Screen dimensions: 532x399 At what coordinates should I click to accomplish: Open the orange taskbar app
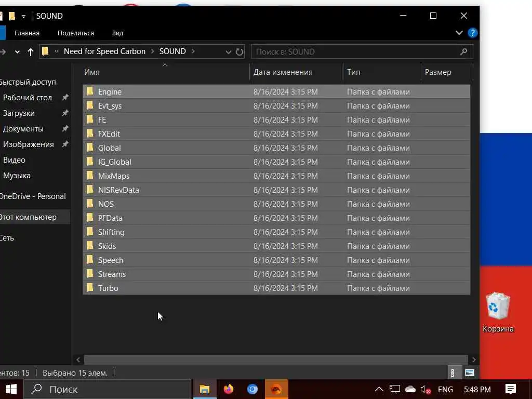coord(276,389)
